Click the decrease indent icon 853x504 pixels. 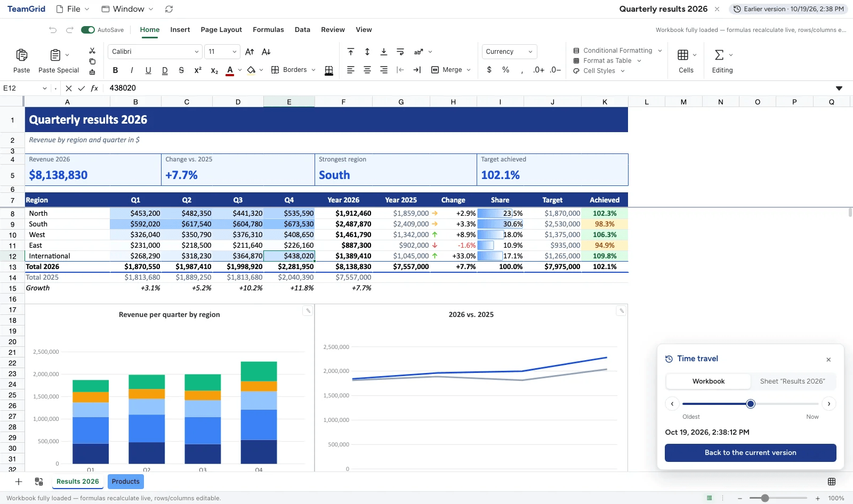(400, 70)
